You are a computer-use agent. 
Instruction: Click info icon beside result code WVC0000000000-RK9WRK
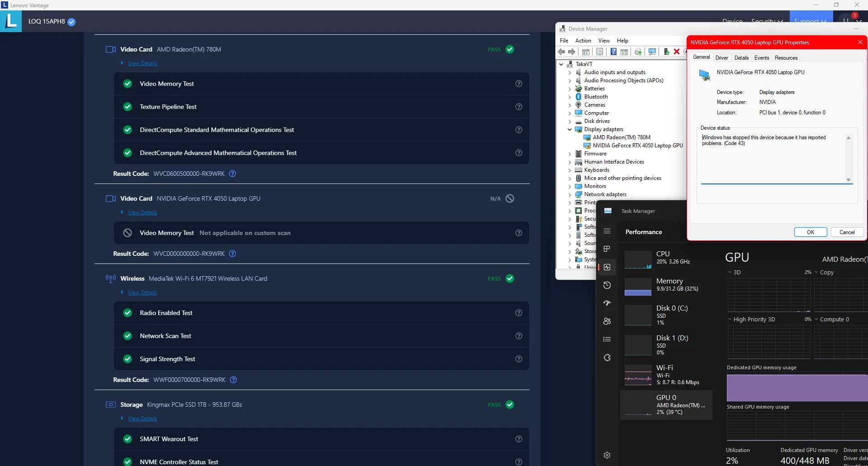point(232,254)
